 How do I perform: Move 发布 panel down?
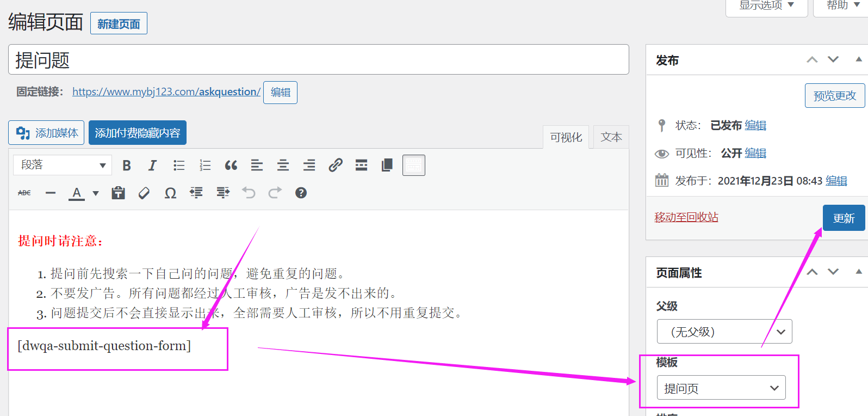833,60
